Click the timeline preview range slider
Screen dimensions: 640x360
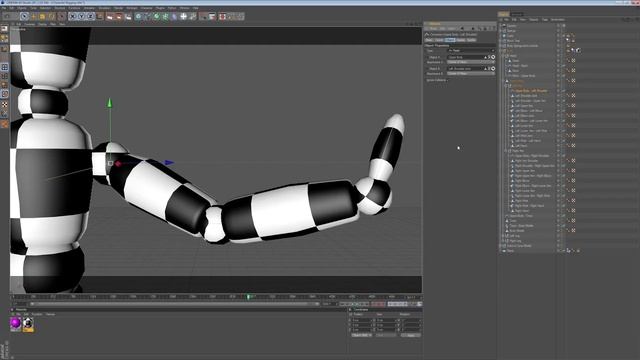175,304
